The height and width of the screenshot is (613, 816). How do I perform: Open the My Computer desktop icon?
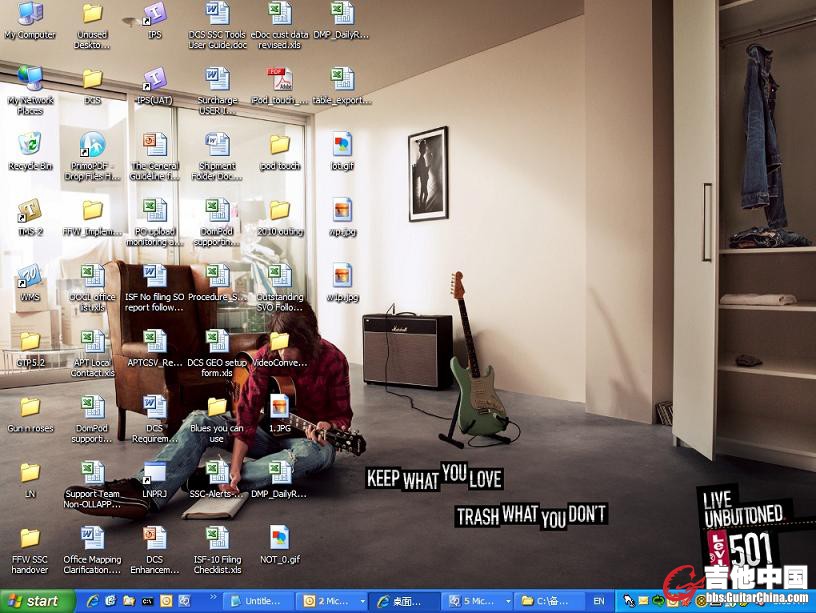tap(30, 14)
